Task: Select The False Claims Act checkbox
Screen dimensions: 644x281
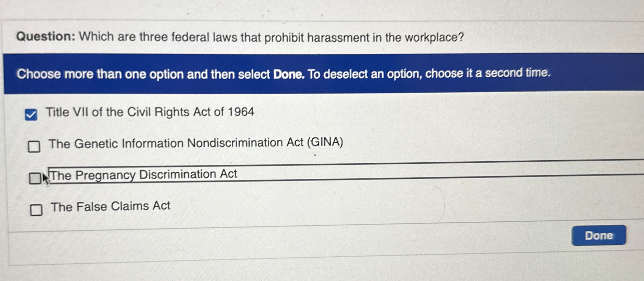Action: pyautogui.click(x=36, y=210)
